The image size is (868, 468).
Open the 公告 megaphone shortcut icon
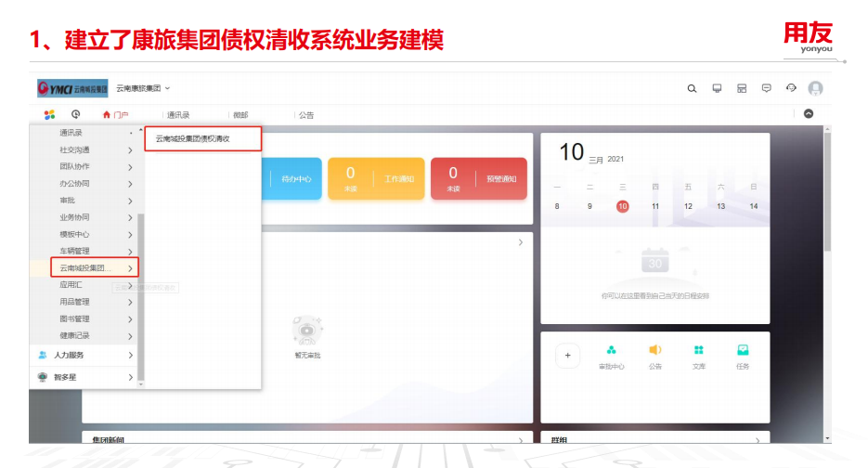[654, 350]
